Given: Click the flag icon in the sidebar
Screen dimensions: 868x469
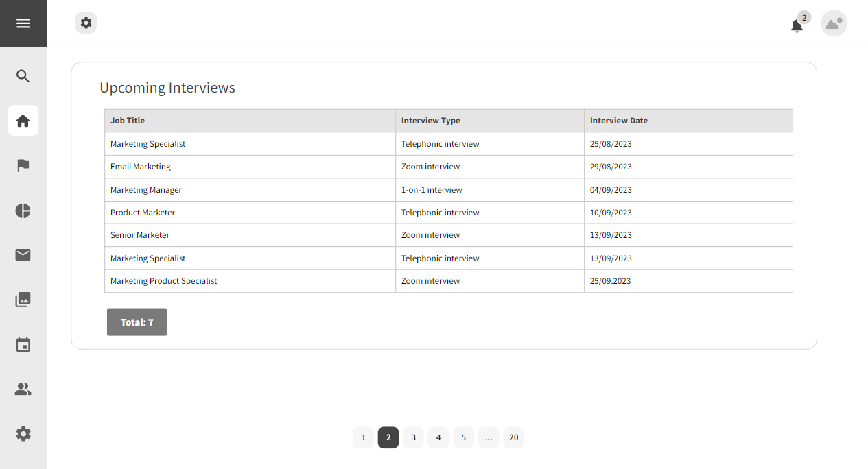Looking at the screenshot, I should coord(23,165).
